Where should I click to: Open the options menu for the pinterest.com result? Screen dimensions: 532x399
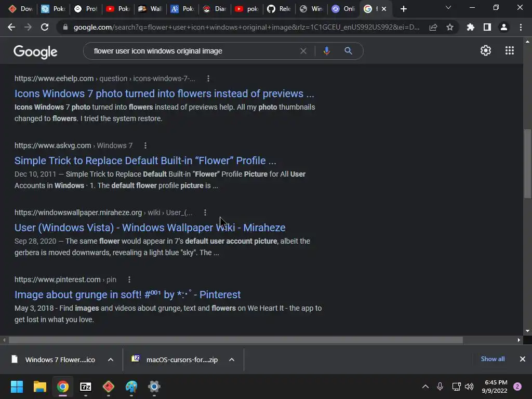tap(129, 280)
